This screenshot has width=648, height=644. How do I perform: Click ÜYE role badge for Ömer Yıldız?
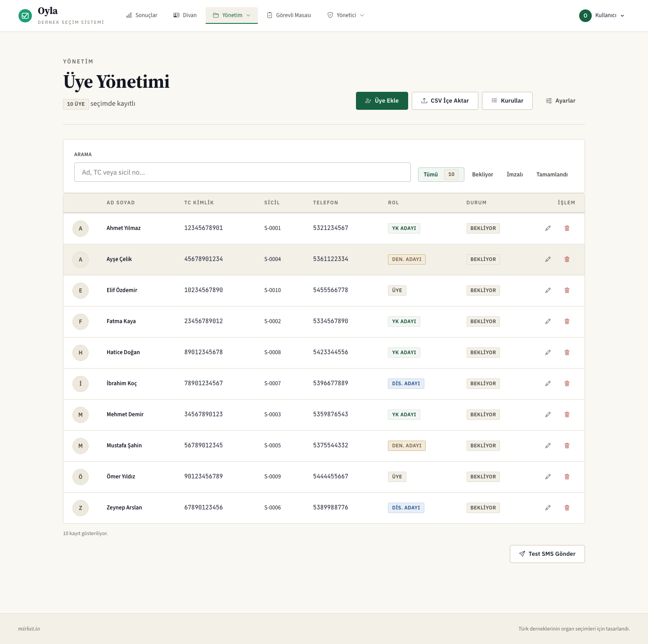pyautogui.click(x=397, y=477)
